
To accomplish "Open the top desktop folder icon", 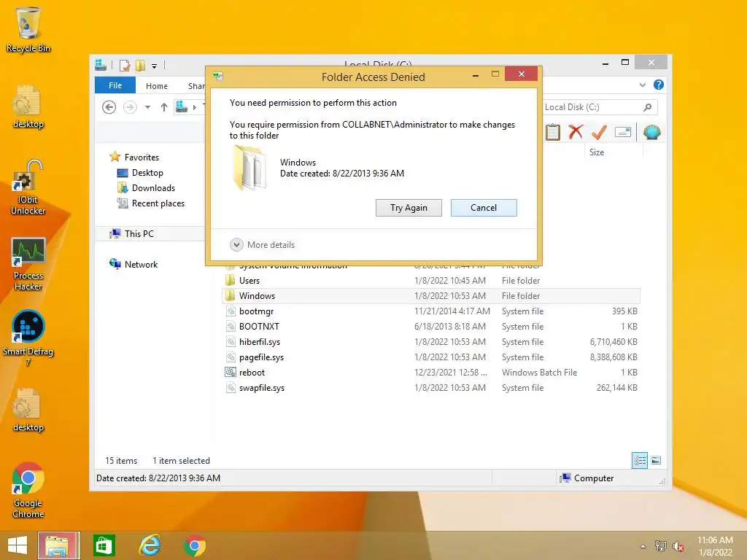I will click(x=28, y=106).
